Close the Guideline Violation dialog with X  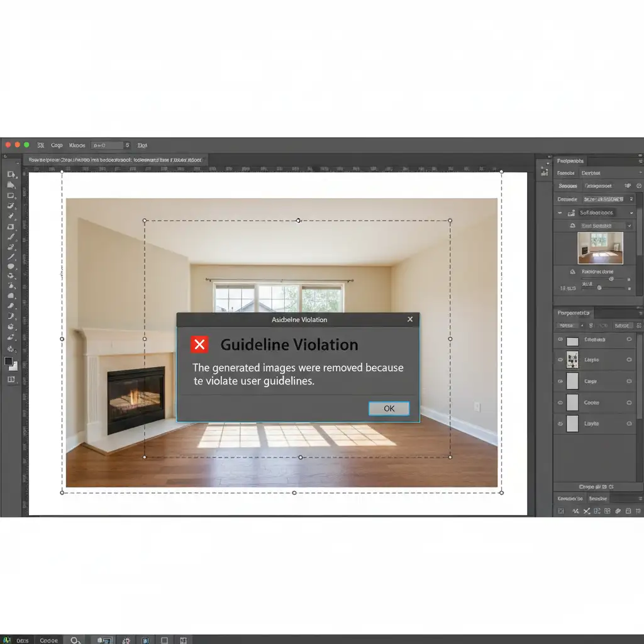pyautogui.click(x=410, y=319)
